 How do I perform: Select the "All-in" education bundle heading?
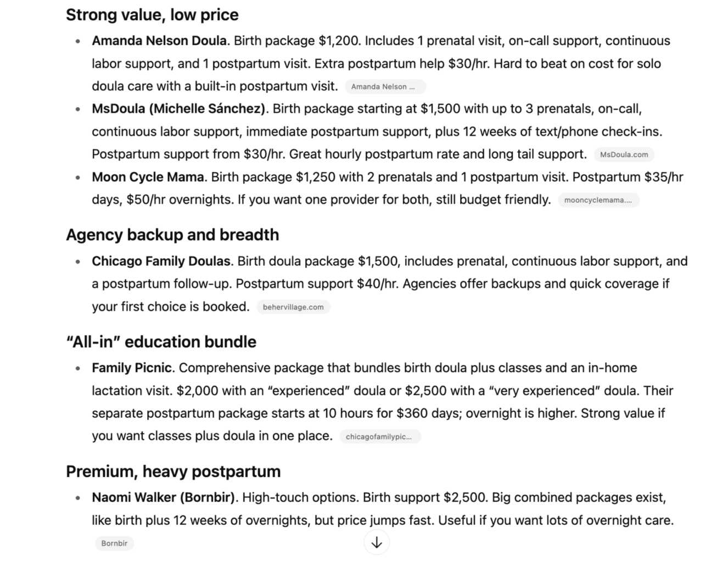pos(161,342)
